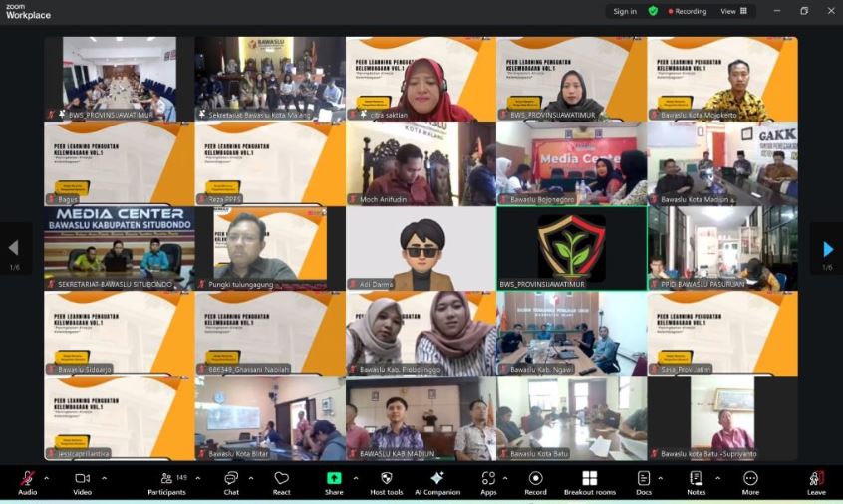Screen dimensions: 843x504
Task: Select Bawaslu Kab. Probolinggo video tile
Action: 421,333
